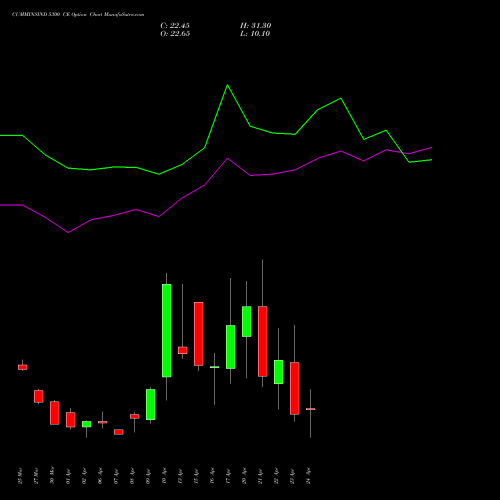The width and height of the screenshot is (500, 500).
Task: Pick the small green candlestick above 02 Apr
Action: coord(87,424)
